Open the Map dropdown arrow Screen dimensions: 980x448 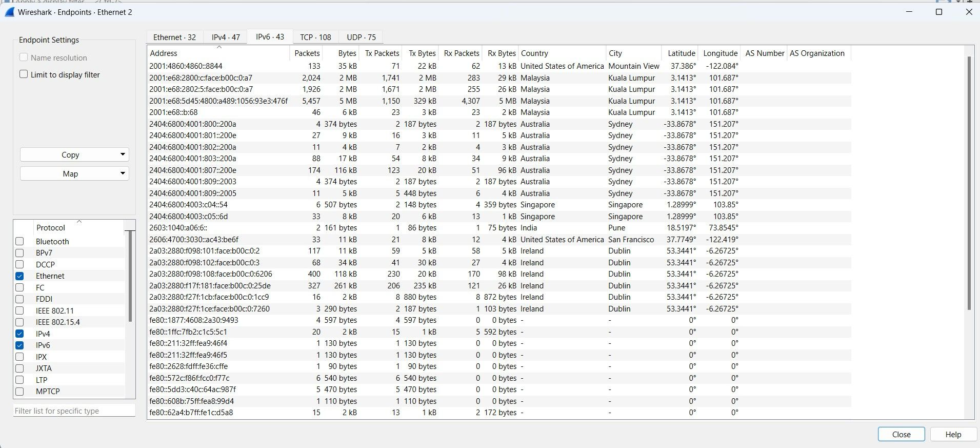click(x=123, y=173)
